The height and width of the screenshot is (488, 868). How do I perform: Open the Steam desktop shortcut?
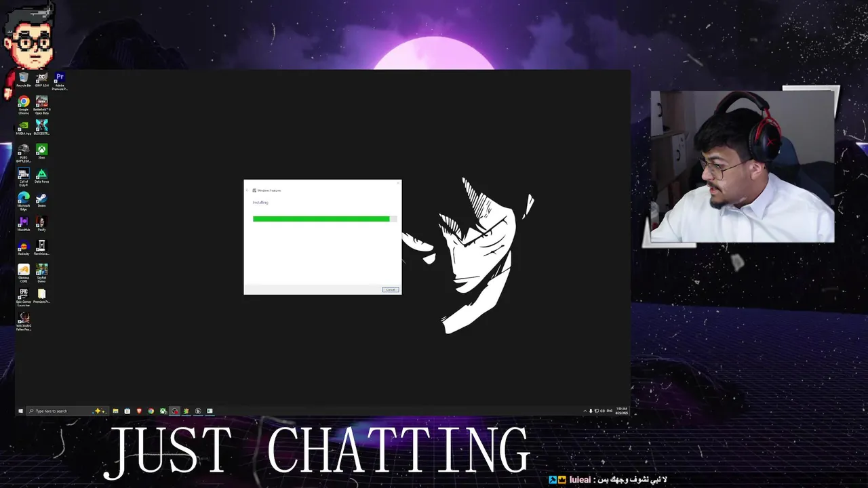coord(42,199)
